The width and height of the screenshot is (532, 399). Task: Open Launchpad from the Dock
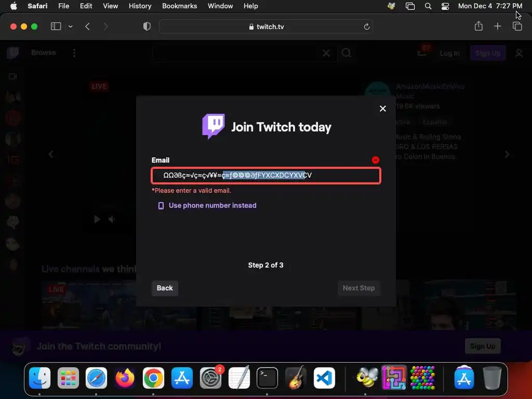click(68, 378)
